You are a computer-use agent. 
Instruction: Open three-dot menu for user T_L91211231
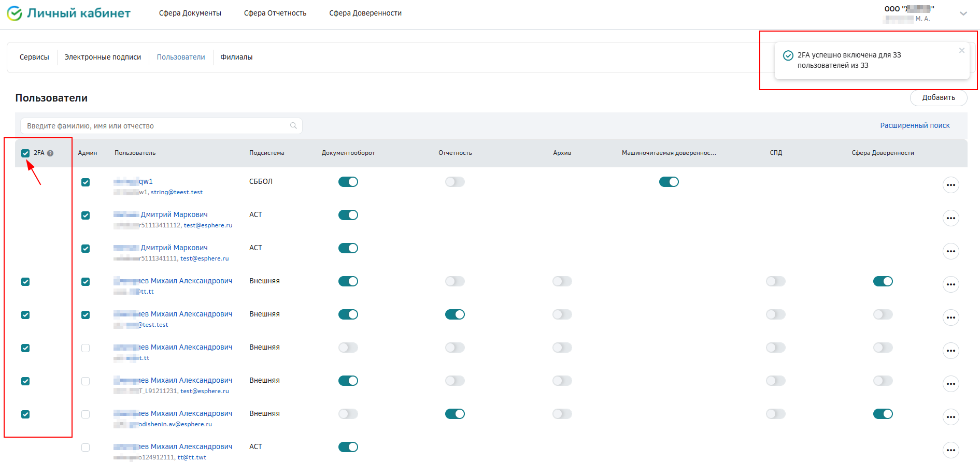coord(951,384)
